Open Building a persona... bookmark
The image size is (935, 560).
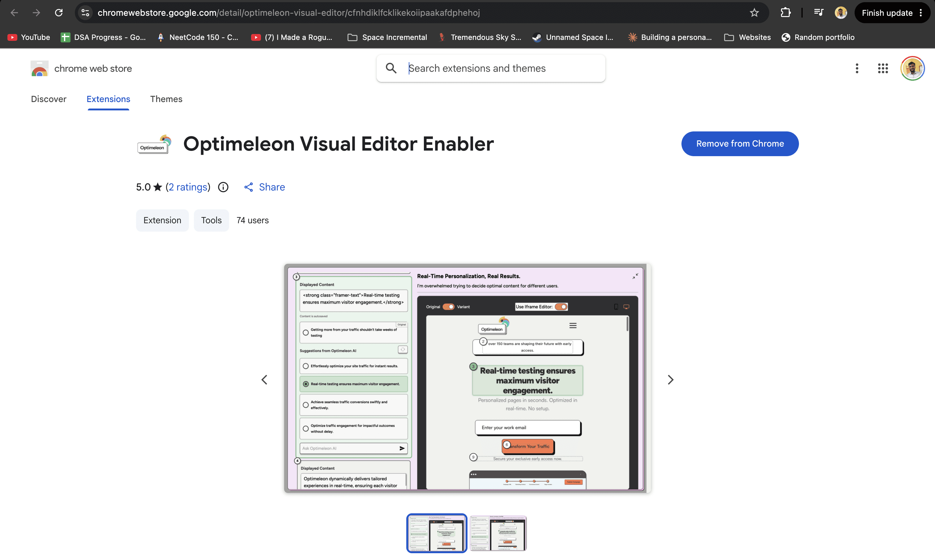(670, 37)
